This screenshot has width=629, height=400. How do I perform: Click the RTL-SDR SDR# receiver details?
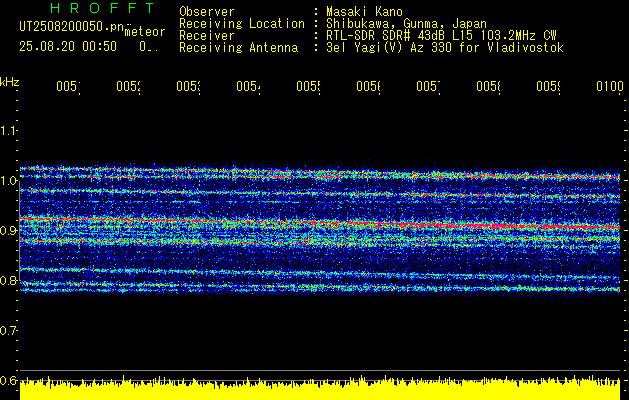tap(441, 36)
